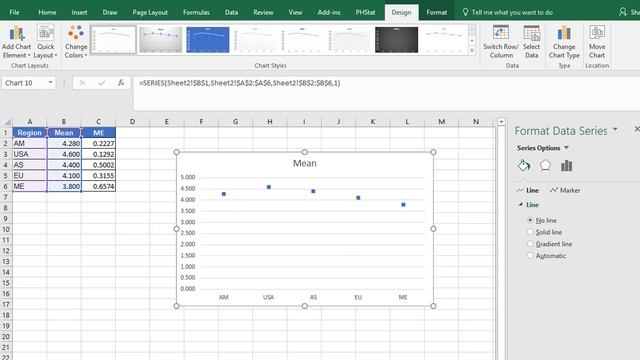Open Series Options dropdown arrow
The width and height of the screenshot is (640, 360).
point(566,148)
